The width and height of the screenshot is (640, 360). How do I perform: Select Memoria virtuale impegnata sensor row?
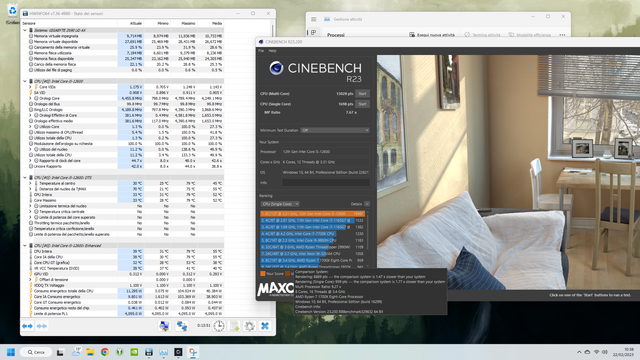(122, 36)
